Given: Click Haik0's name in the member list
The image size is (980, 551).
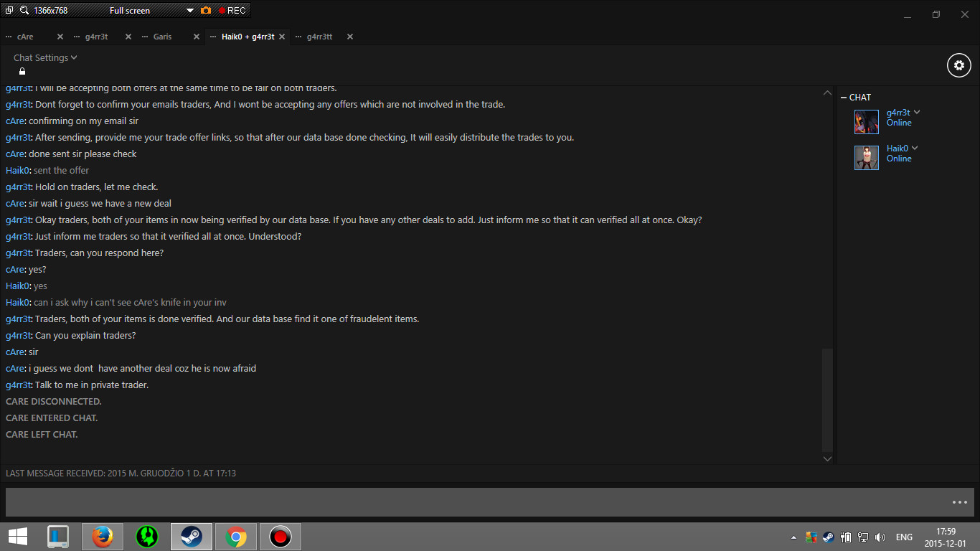Looking at the screenshot, I should point(897,149).
